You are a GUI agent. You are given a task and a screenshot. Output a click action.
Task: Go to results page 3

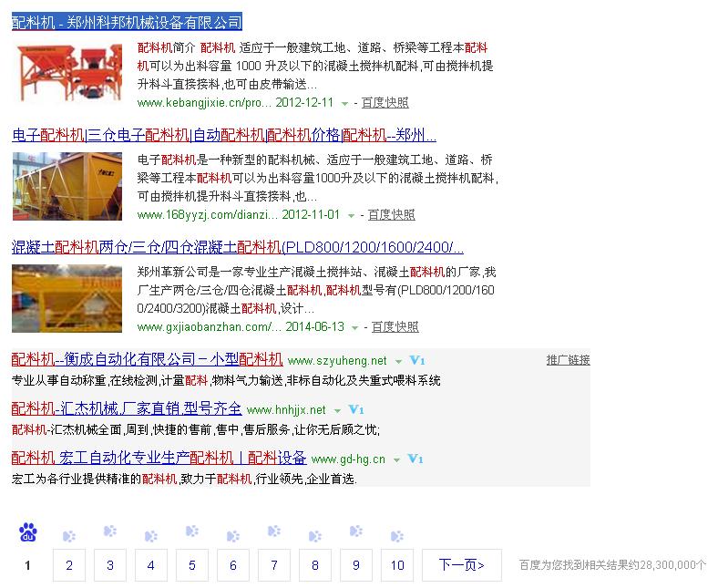(110, 565)
